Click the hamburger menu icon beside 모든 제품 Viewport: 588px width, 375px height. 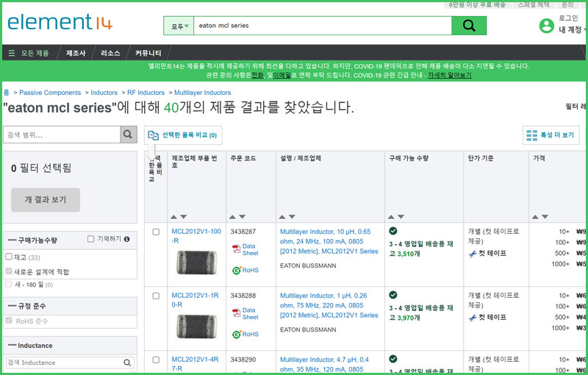click(12, 53)
